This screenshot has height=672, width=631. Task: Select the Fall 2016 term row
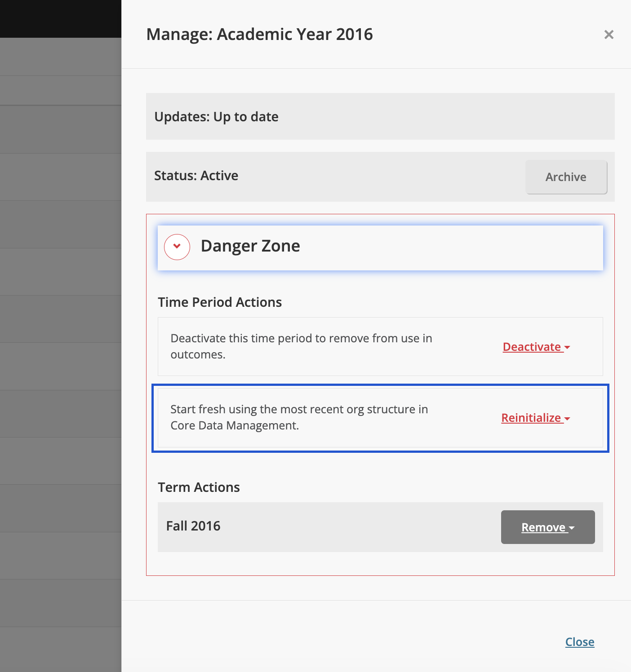[193, 526]
